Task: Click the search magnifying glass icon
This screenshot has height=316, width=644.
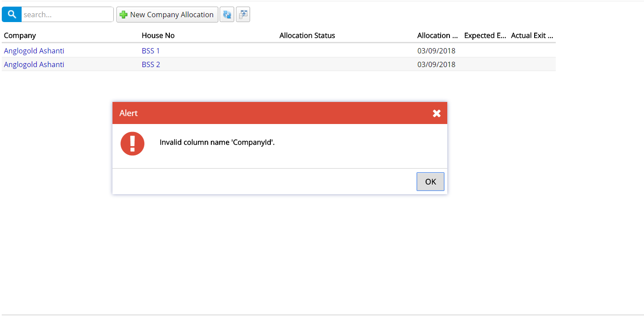Action: (x=11, y=14)
